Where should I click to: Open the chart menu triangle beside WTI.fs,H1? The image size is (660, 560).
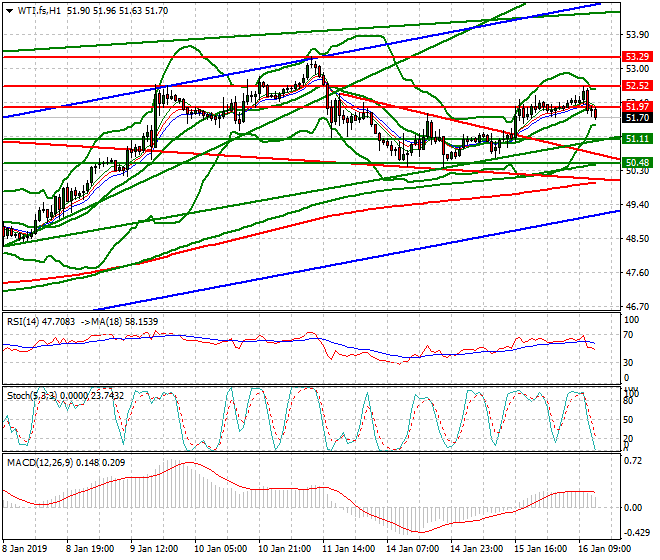click(10, 11)
